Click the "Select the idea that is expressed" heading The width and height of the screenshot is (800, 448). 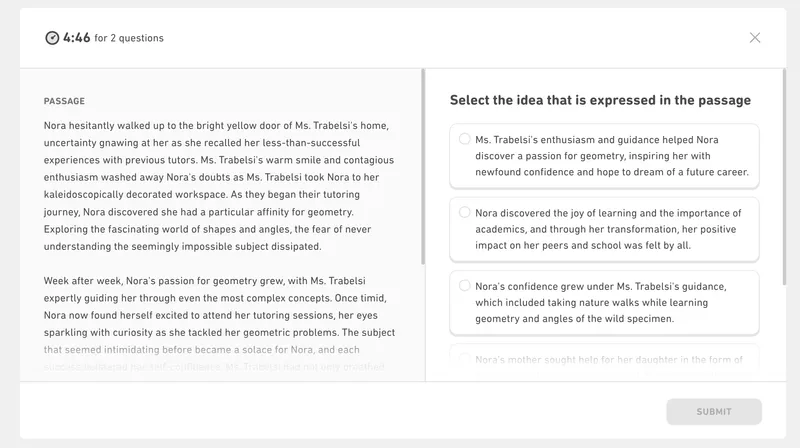(x=600, y=100)
